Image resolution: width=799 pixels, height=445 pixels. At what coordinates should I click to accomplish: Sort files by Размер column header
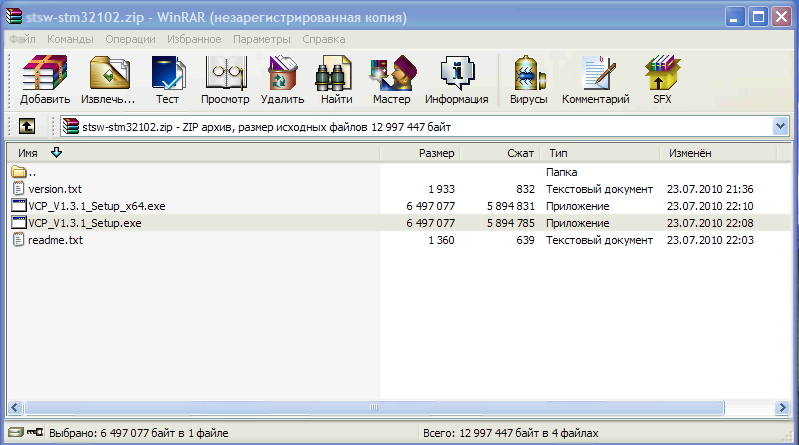[x=436, y=153]
